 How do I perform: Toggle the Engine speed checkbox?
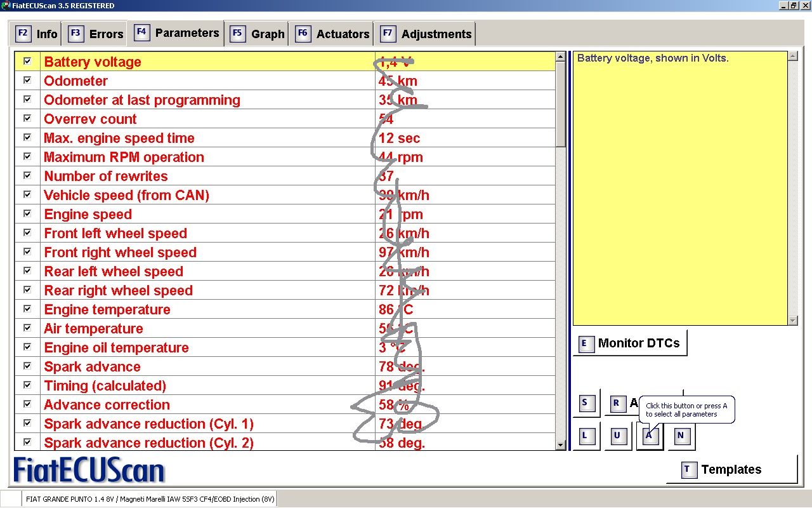point(27,214)
